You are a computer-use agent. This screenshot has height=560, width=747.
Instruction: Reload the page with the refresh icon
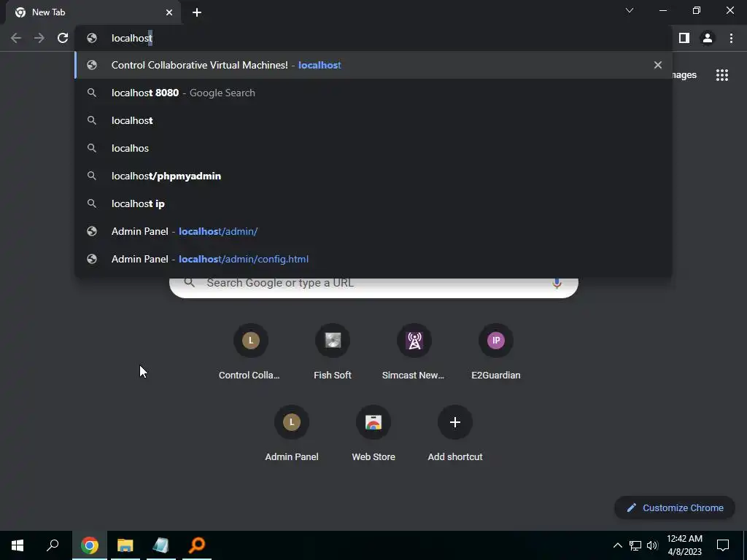point(63,38)
